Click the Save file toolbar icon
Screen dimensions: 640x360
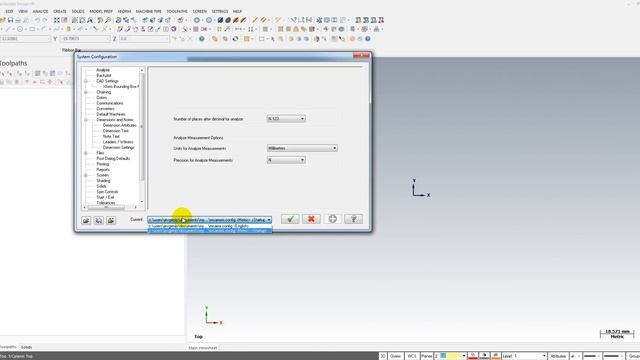tap(10, 20)
